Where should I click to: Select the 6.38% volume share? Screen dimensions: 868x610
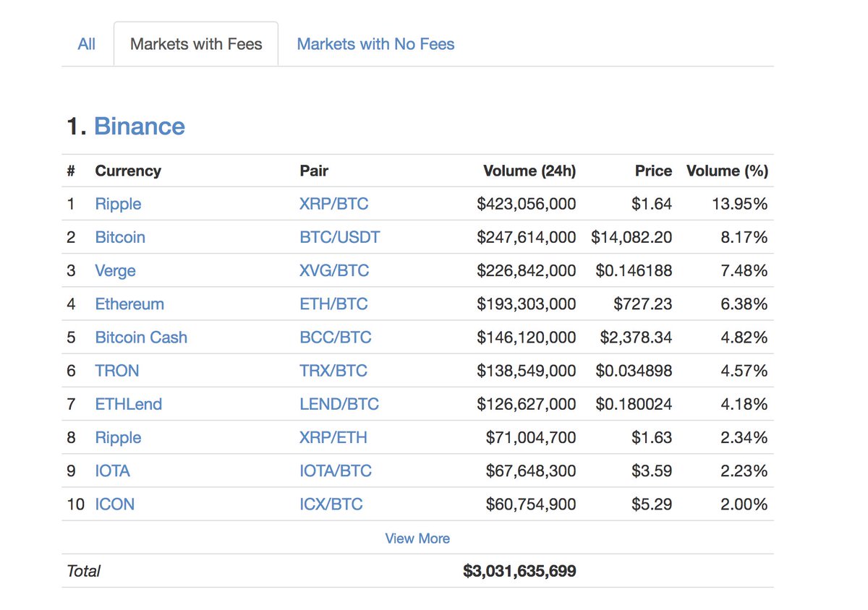(x=744, y=304)
